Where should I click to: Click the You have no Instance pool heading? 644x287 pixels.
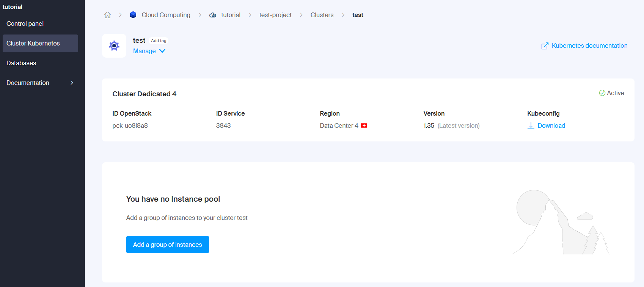(x=173, y=199)
